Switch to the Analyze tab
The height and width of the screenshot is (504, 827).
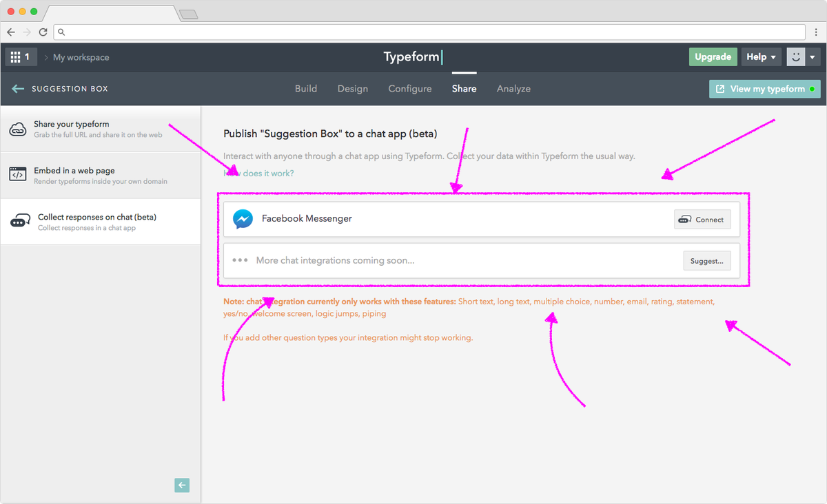(514, 89)
